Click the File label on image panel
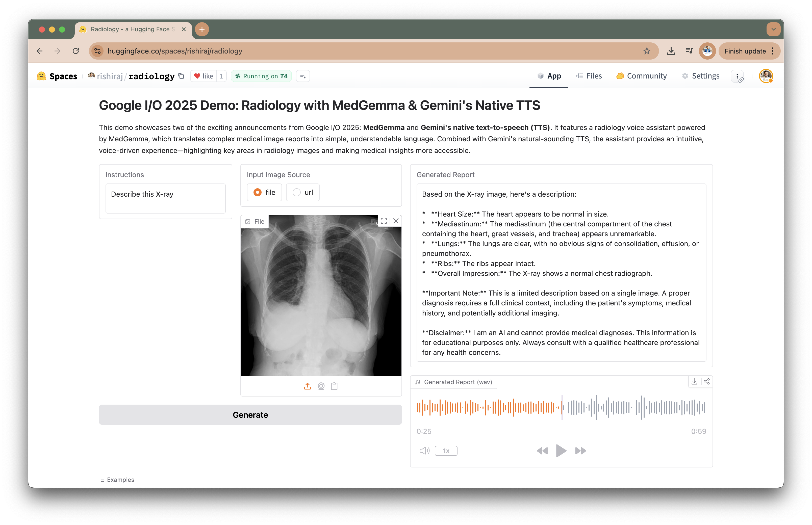The image size is (812, 525). (x=255, y=222)
